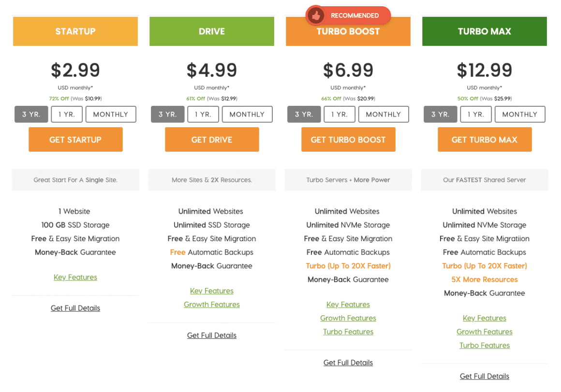
Task: Expand Turbo Features under Turbo Boost
Action: (x=348, y=332)
